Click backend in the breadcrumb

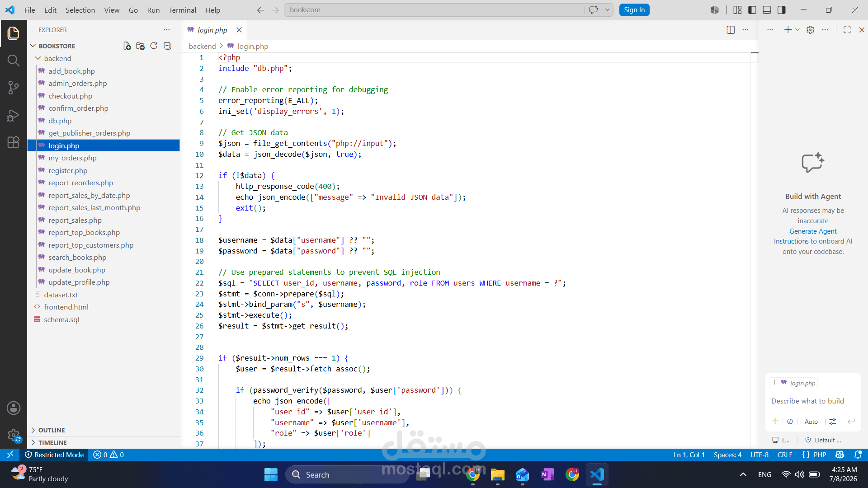coord(202,46)
